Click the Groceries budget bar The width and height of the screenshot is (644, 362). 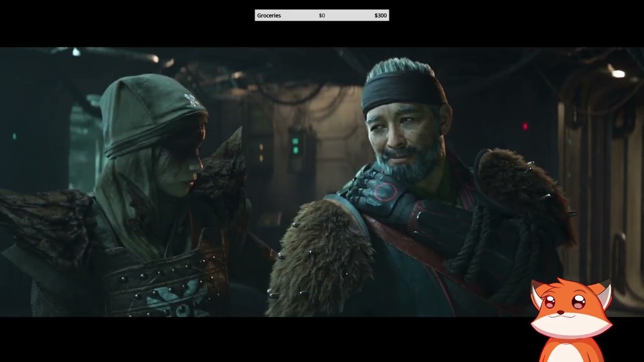click(322, 16)
